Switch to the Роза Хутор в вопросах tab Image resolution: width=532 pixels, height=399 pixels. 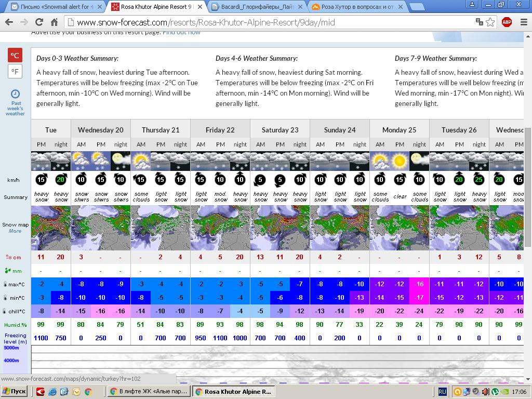point(356,7)
